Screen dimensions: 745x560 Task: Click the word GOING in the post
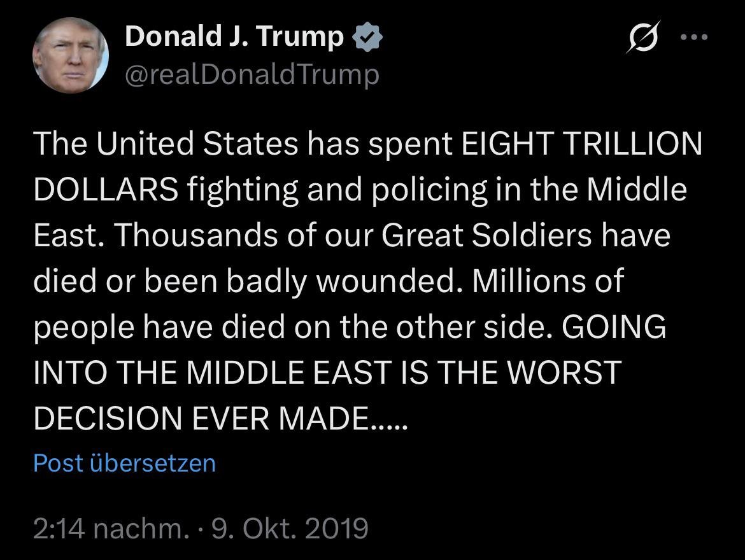pos(614,326)
